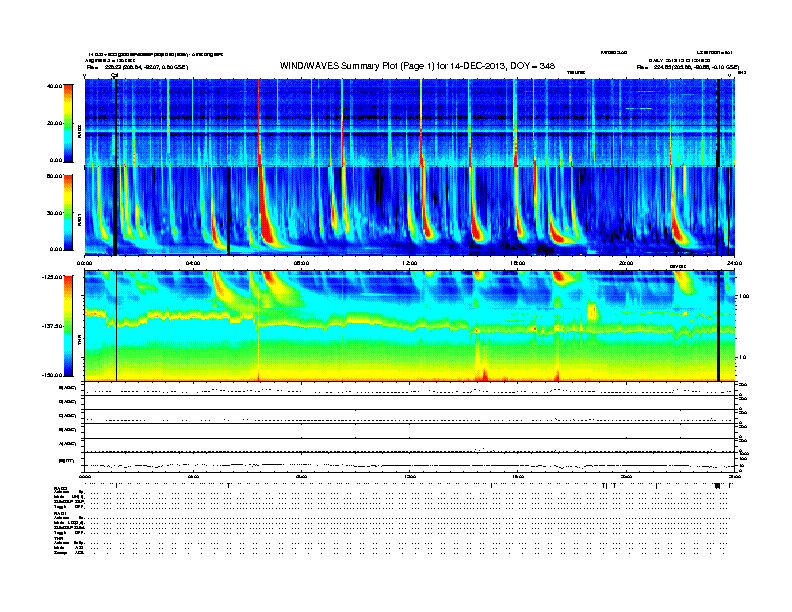Viewport: 792px width, 612px height.
Task: Select the RAD2 intensity color bar
Action: (x=68, y=123)
